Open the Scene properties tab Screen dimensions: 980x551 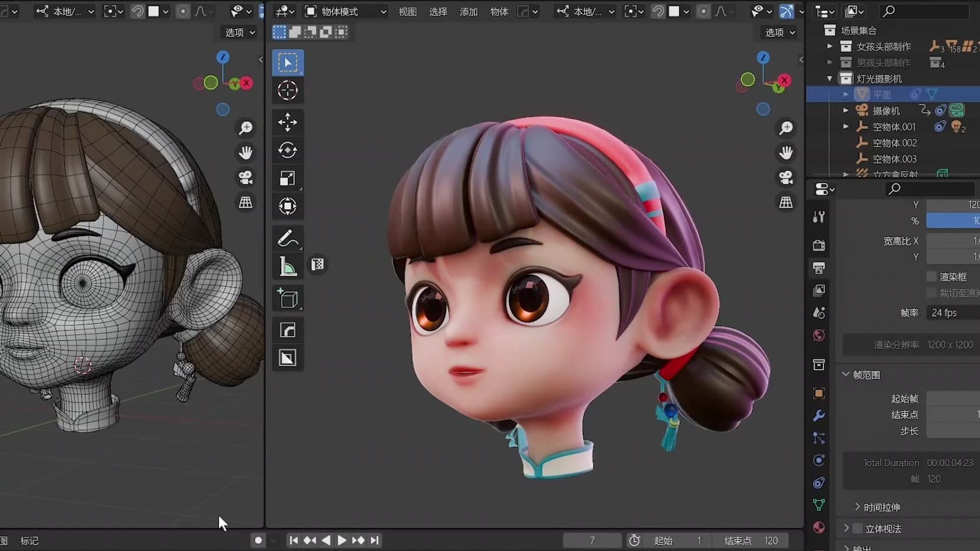click(x=819, y=313)
